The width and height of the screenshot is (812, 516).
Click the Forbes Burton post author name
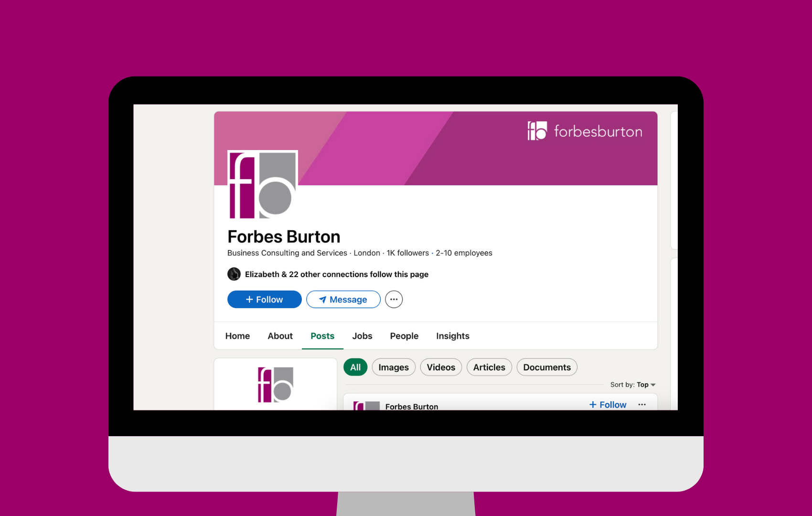coord(412,406)
